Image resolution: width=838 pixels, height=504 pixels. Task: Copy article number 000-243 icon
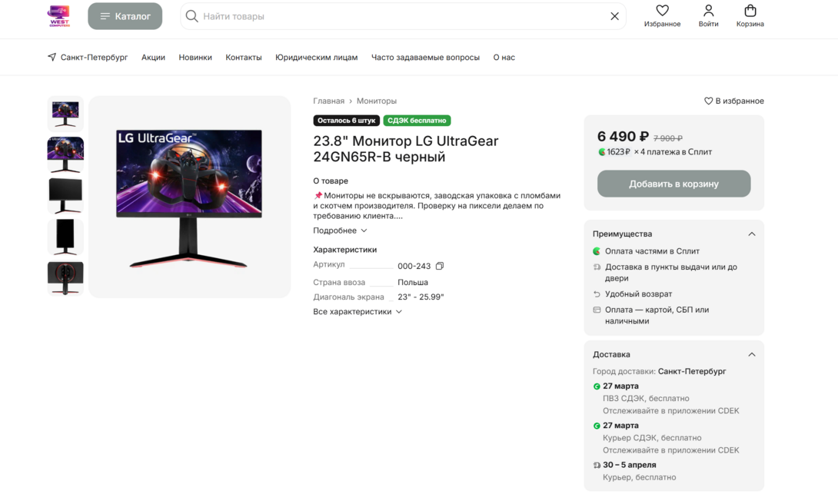(439, 266)
